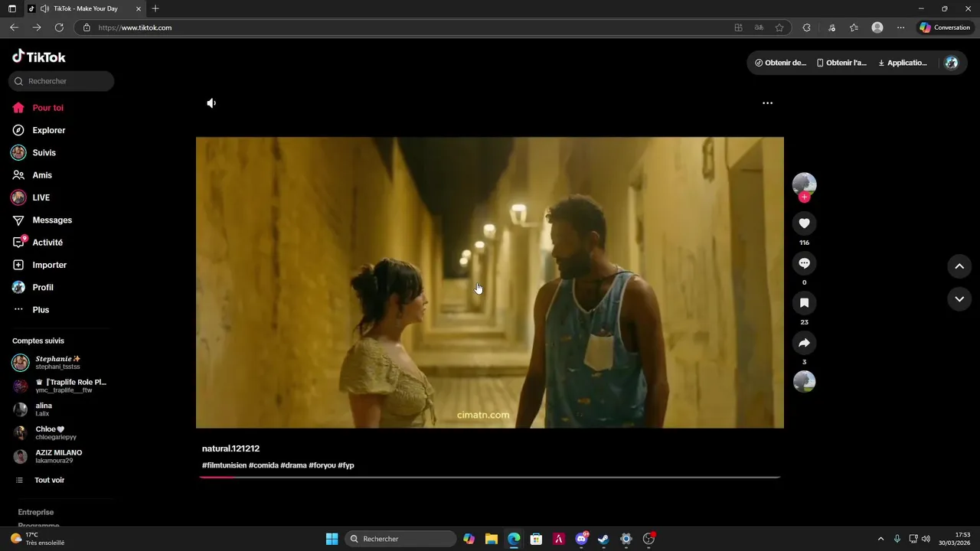Click the Rechercher search field in TikTok
Screen dimensions: 980x551
61,81
